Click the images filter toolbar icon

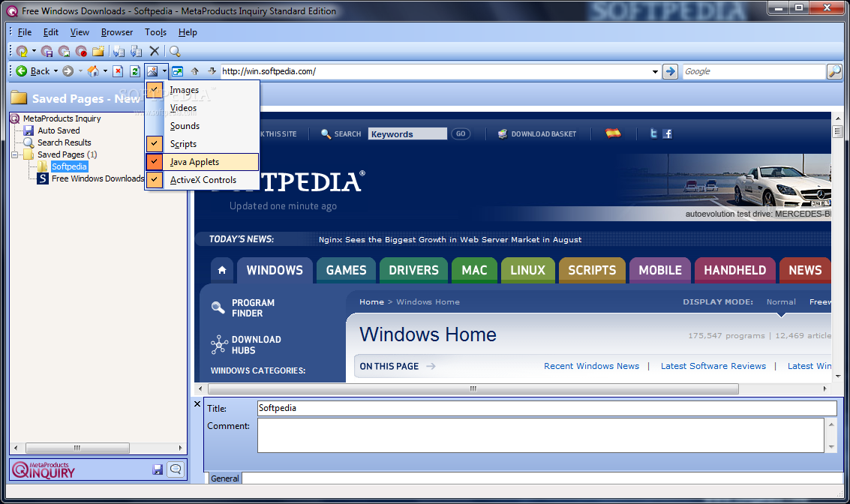pyautogui.click(x=152, y=71)
